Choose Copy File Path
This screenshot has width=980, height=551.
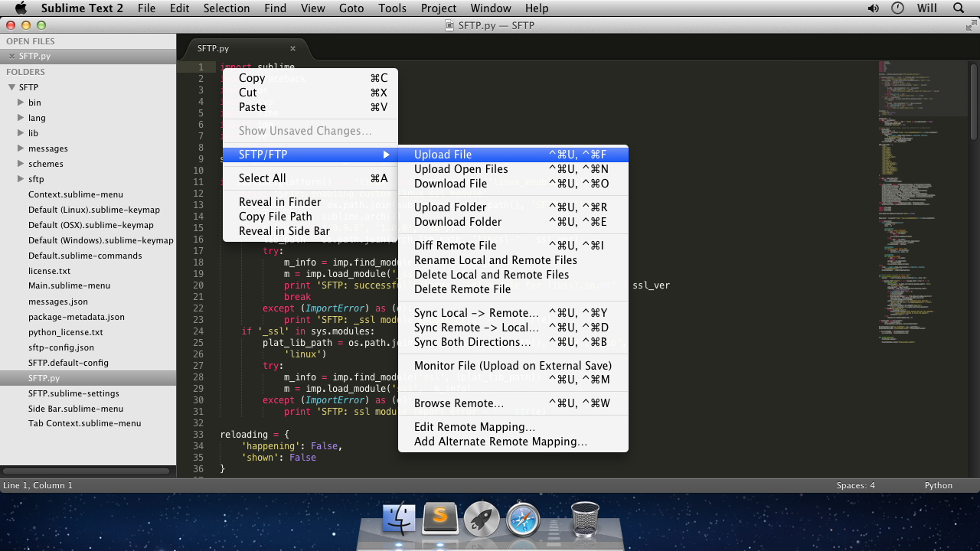(x=310, y=217)
